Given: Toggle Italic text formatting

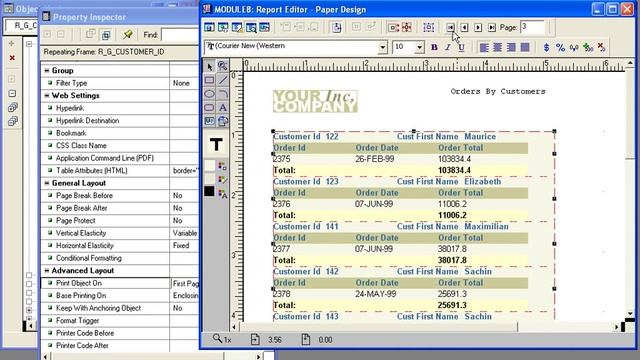Looking at the screenshot, I should point(448,47).
